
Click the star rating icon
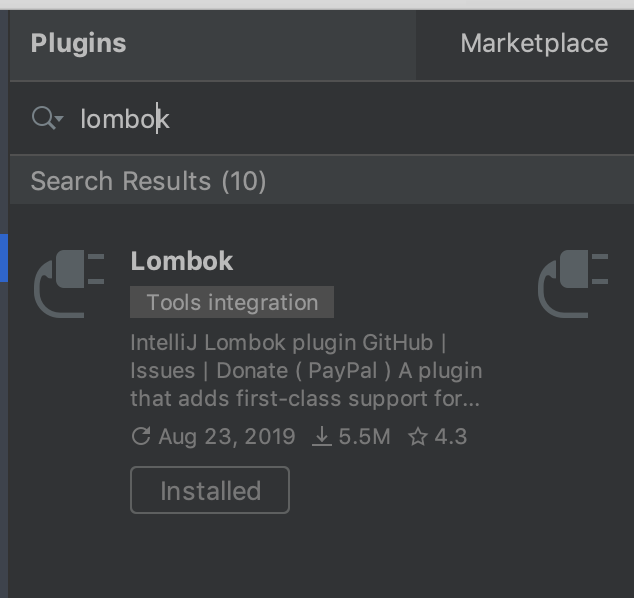click(418, 437)
